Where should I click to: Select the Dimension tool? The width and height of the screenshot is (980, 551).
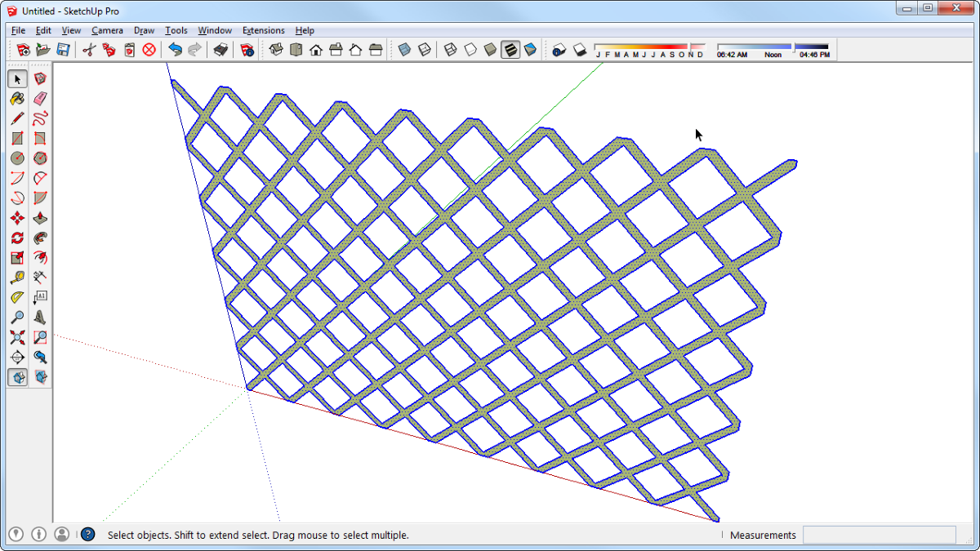[x=40, y=278]
